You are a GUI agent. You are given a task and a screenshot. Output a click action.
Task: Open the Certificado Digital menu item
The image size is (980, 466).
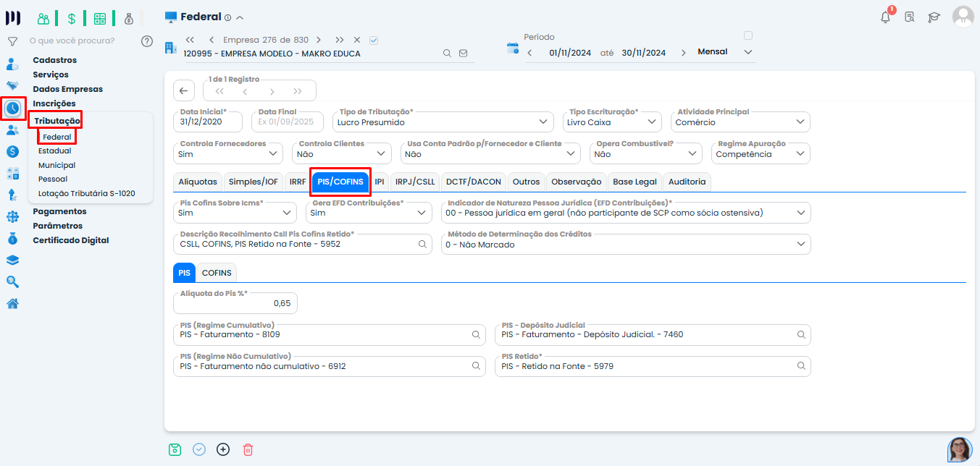(x=71, y=240)
